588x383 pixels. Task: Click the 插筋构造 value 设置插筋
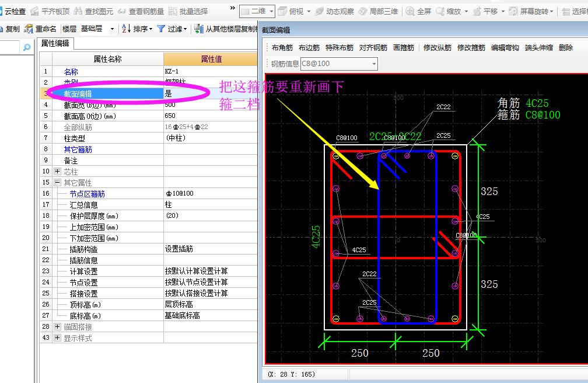pos(211,249)
